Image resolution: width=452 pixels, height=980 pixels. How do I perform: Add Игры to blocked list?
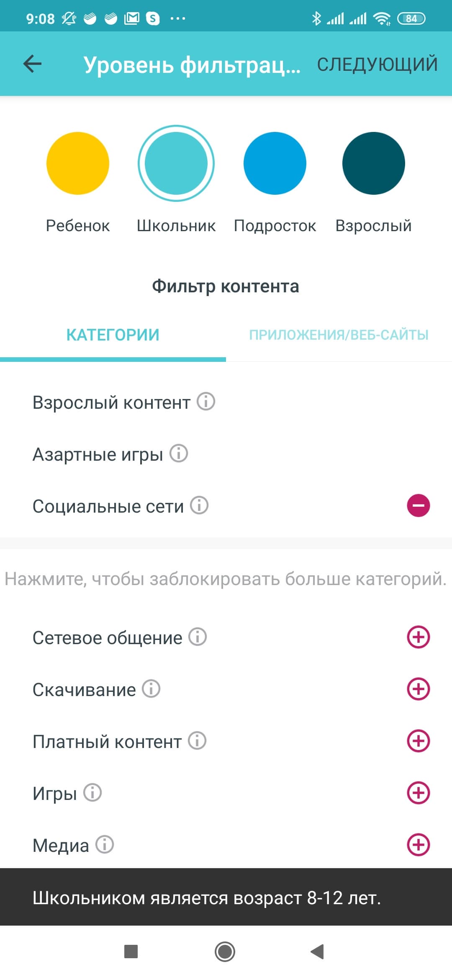419,793
